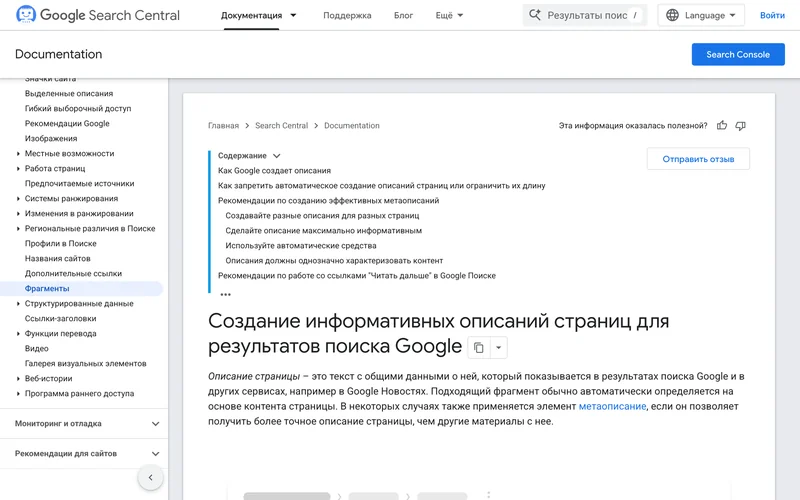The image size is (800, 500).
Task: Expand Функции перевода tree item
Action: click(x=18, y=334)
